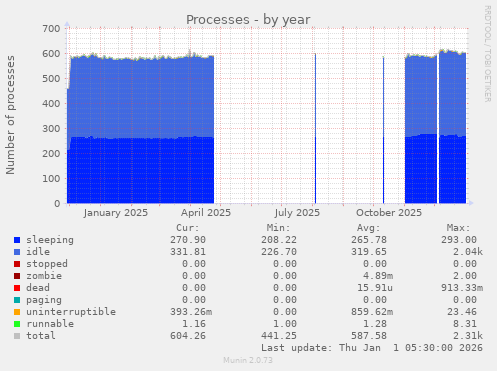Click the runnable maximum value 8.31

465,324
